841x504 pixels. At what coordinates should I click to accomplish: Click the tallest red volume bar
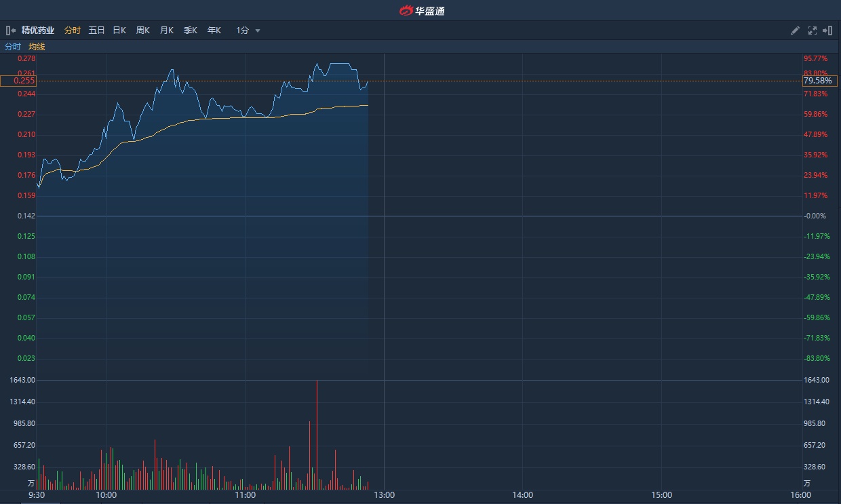click(317, 434)
